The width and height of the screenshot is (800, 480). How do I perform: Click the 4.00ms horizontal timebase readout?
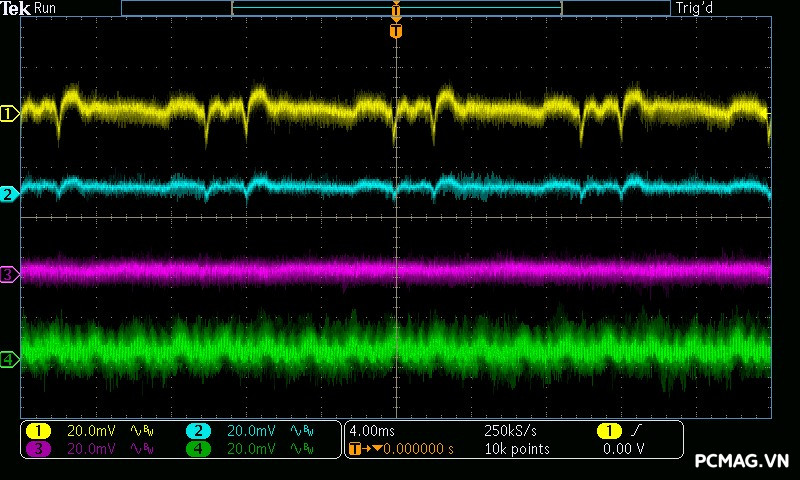click(x=373, y=430)
